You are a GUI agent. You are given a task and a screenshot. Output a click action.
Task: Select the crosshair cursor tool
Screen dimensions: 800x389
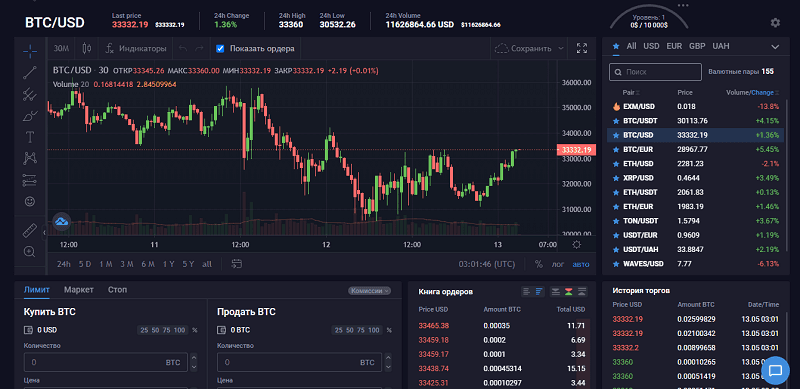click(x=30, y=51)
